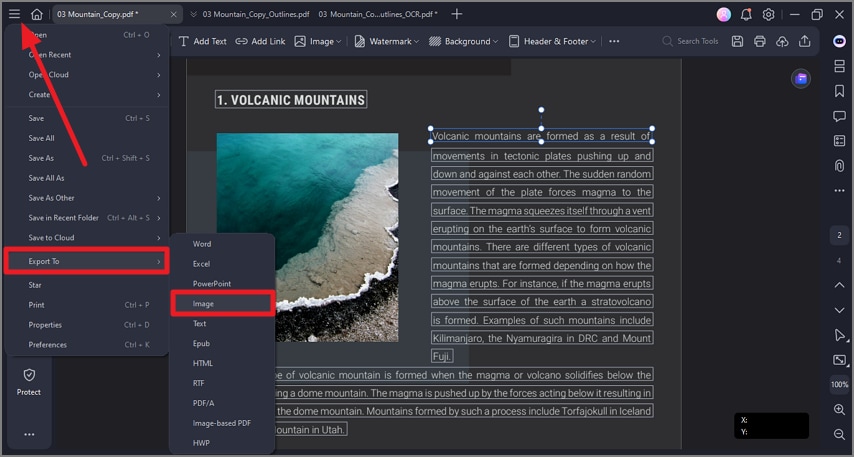Open the settings gear icon
The width and height of the screenshot is (854, 457).
[768, 15]
